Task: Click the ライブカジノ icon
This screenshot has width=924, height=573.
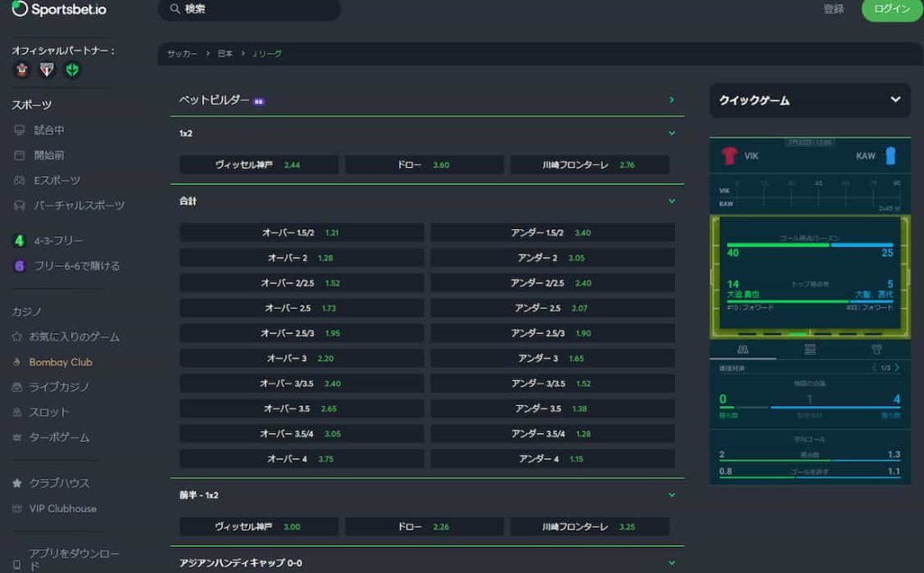Action: pyautogui.click(x=17, y=387)
